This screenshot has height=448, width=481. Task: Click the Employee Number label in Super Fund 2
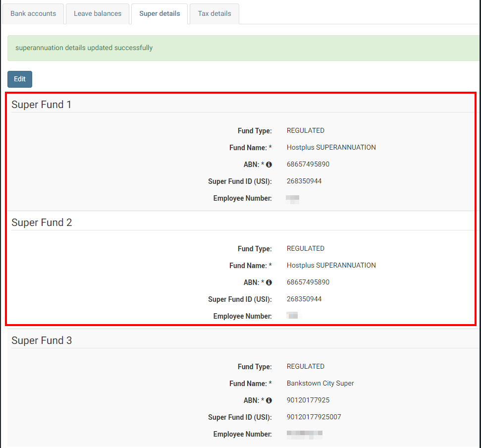[243, 316]
